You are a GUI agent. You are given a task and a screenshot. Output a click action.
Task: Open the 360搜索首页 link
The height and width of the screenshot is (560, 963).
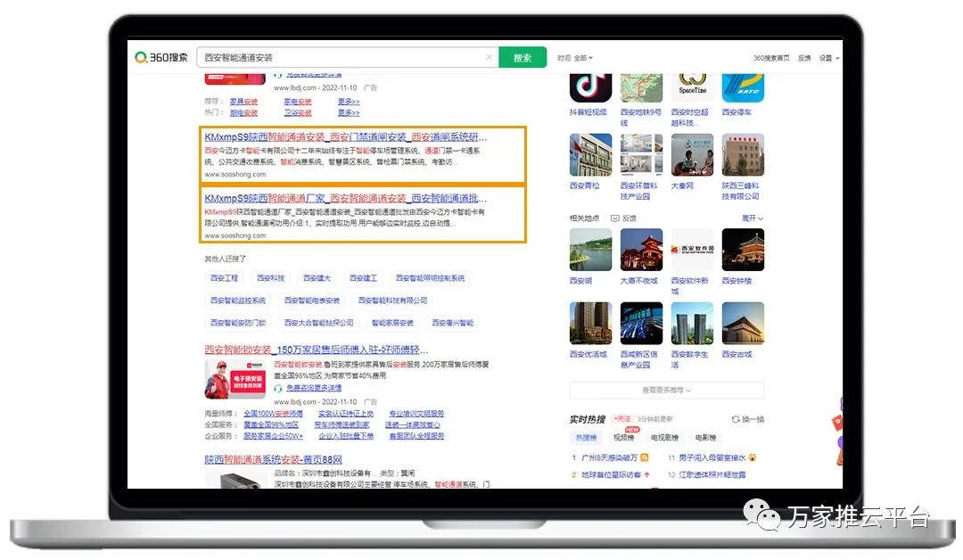771,58
